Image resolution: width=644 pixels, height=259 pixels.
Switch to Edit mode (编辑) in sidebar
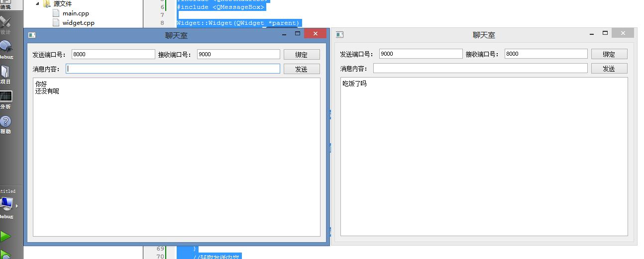point(6,5)
